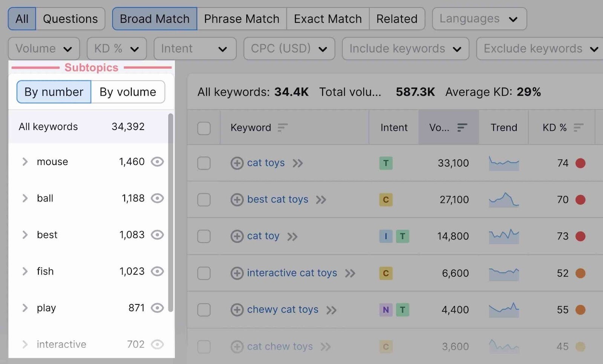Tick select-all checkbox in table header

pos(204,128)
